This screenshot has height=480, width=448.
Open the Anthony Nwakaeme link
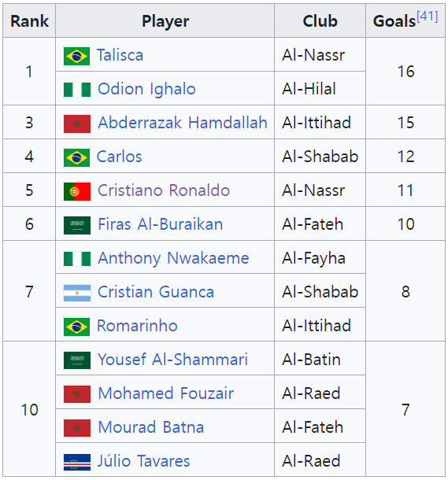point(173,258)
